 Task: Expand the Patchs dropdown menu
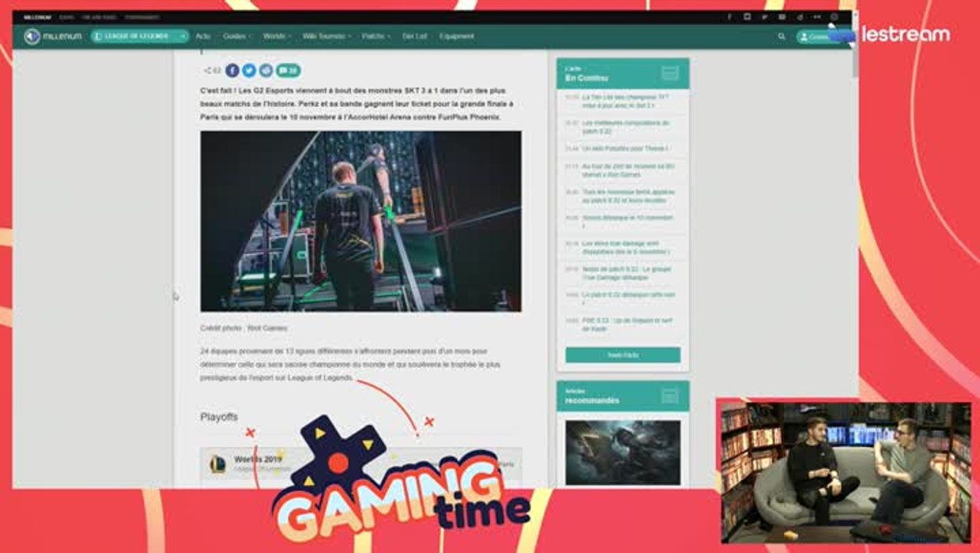coord(376,36)
